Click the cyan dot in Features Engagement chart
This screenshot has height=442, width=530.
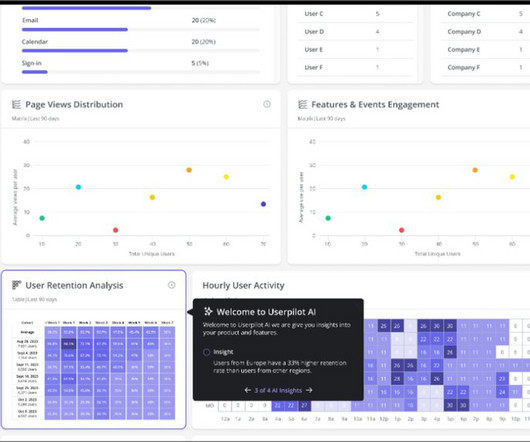364,187
